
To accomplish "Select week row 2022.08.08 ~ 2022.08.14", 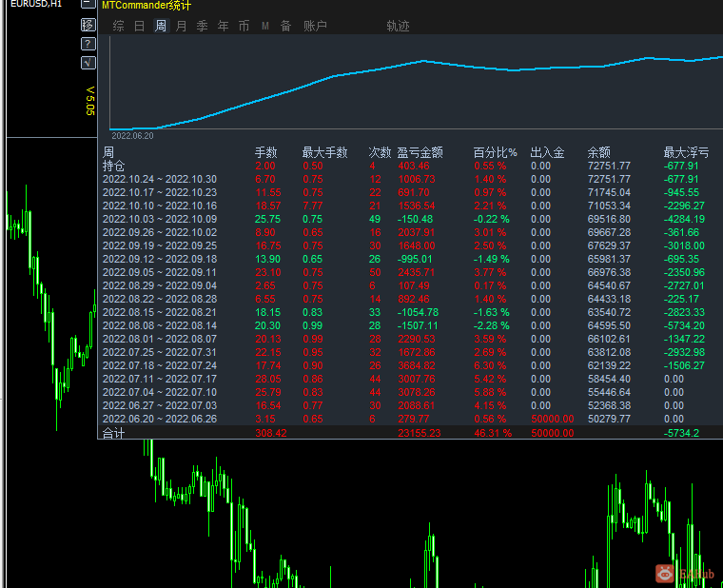I will 160,326.
